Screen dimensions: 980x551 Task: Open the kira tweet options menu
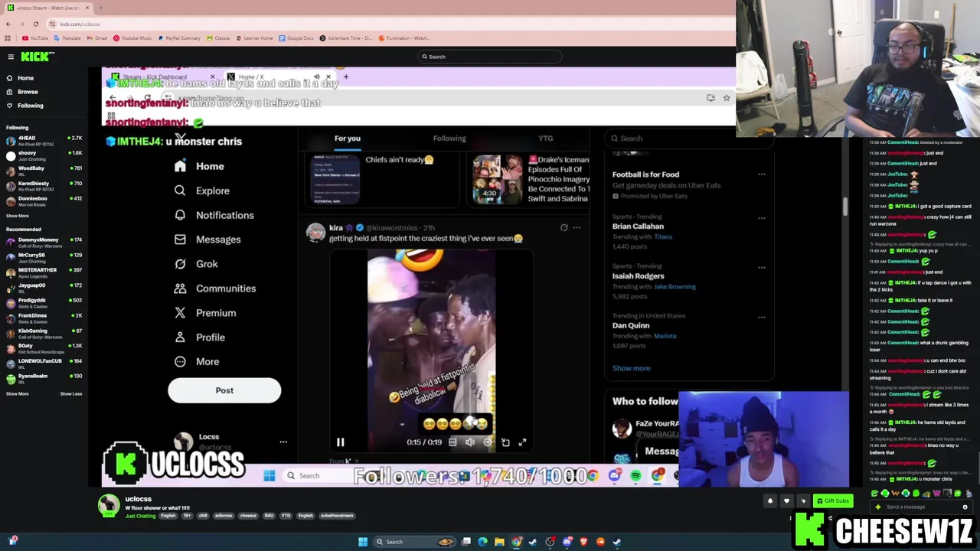tap(577, 227)
